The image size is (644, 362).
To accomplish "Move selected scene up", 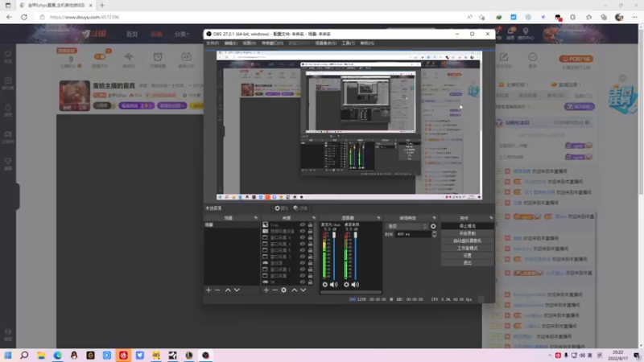I will coord(228,290).
